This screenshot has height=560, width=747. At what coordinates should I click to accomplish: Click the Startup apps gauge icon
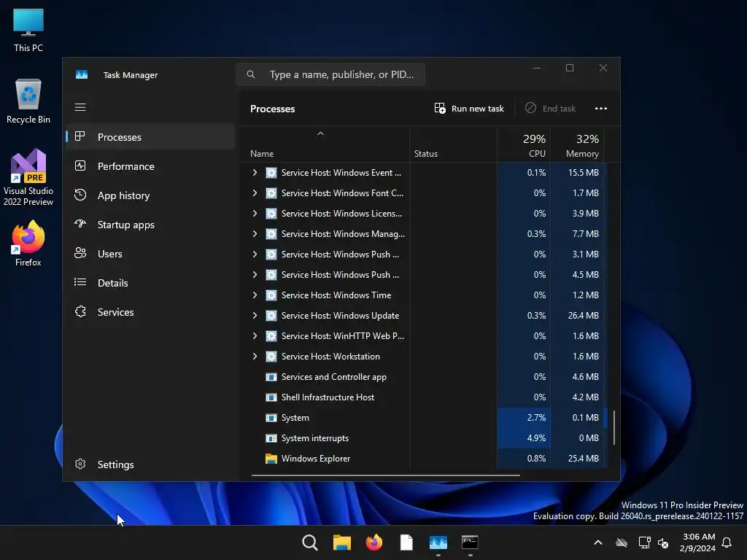(x=80, y=224)
